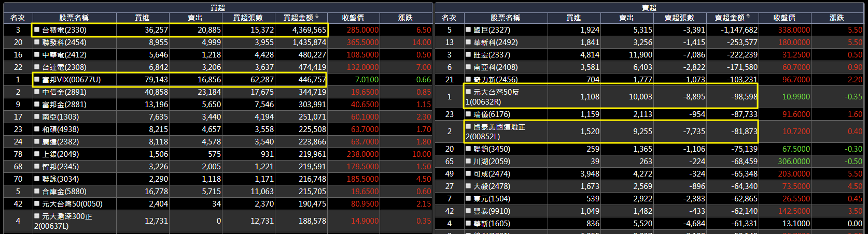868x234 pixels.
Task: Click the 買超 panel title
Action: click(x=218, y=8)
